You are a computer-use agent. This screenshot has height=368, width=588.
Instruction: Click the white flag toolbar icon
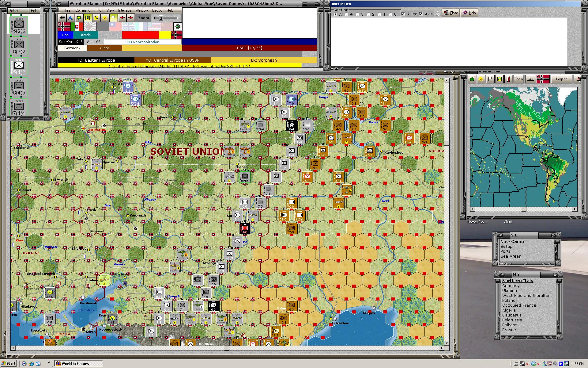coord(113,18)
